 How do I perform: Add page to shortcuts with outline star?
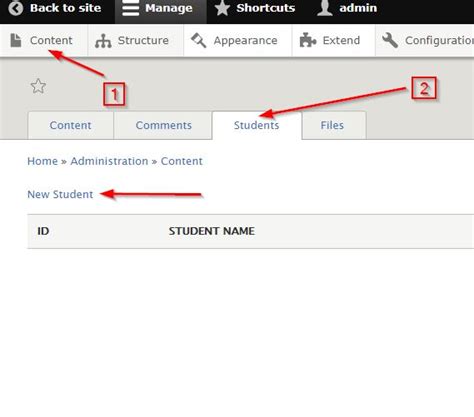tap(38, 86)
